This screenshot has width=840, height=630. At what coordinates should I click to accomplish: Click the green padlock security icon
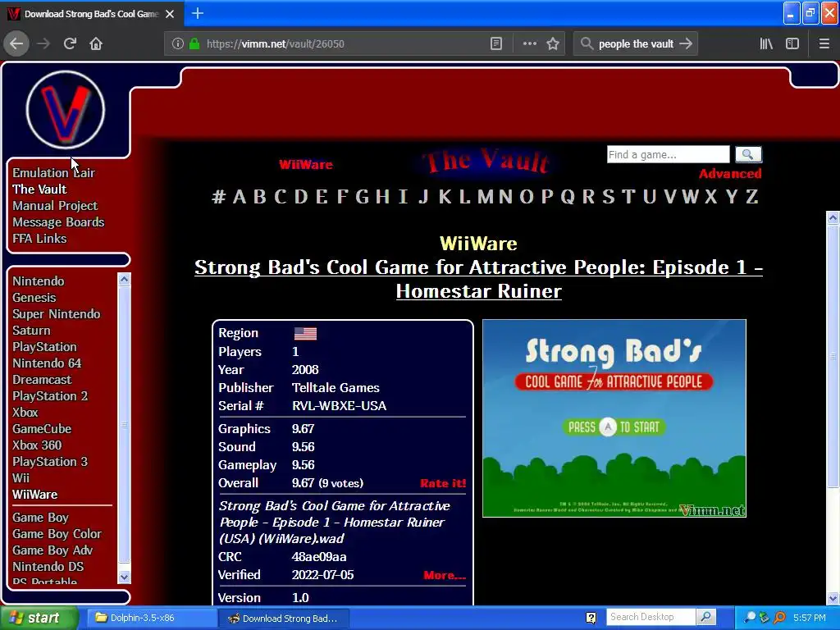[x=194, y=44]
